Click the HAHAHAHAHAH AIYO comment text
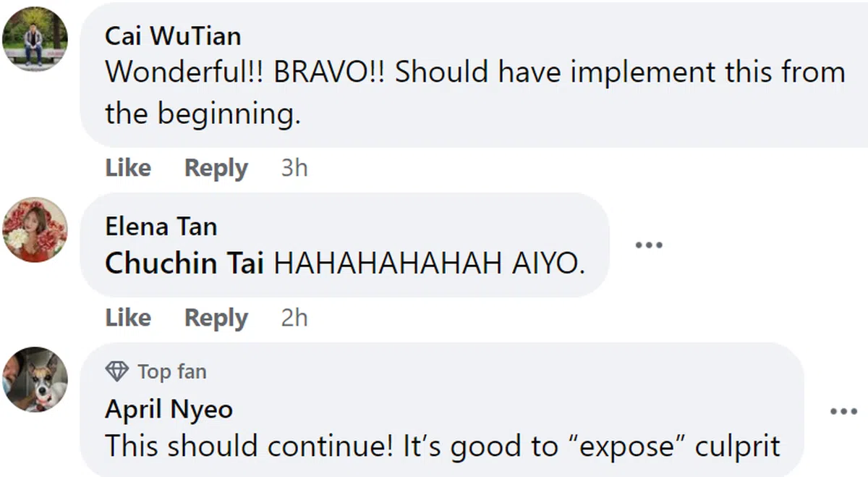 pyautogui.click(x=429, y=264)
